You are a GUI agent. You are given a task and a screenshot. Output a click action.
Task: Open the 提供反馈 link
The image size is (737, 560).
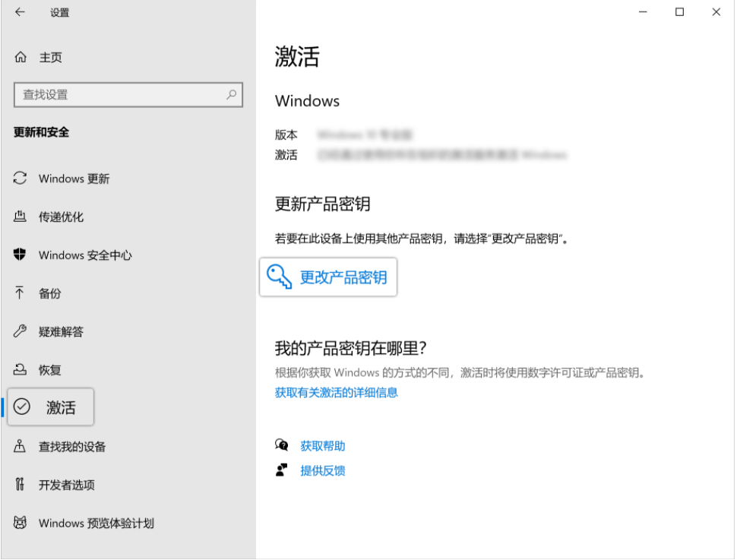click(323, 470)
